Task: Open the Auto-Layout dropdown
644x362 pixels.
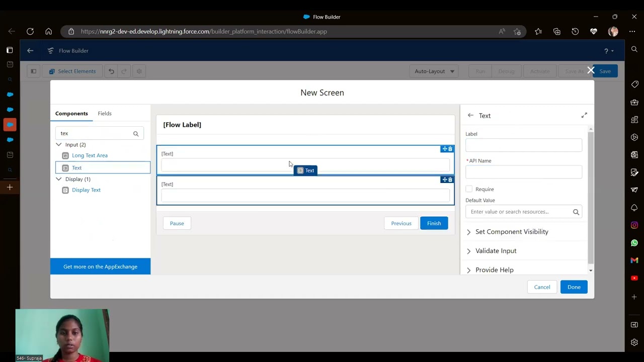Action: 434,71
